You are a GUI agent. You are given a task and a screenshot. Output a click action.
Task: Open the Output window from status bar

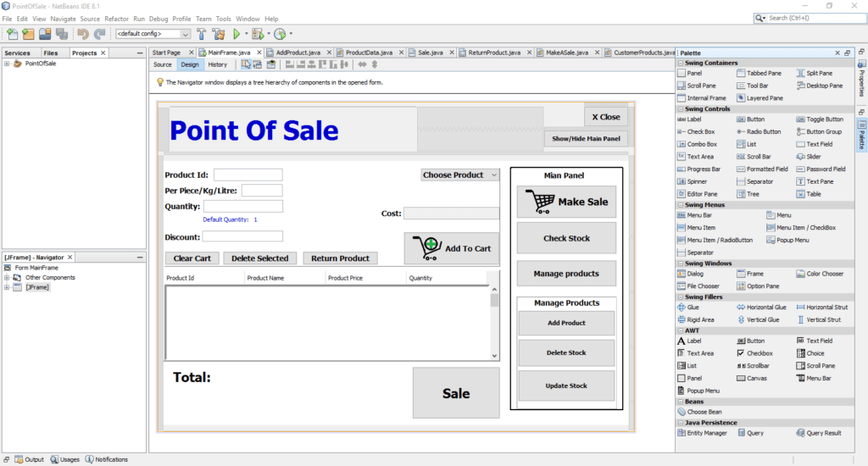pyautogui.click(x=30, y=459)
